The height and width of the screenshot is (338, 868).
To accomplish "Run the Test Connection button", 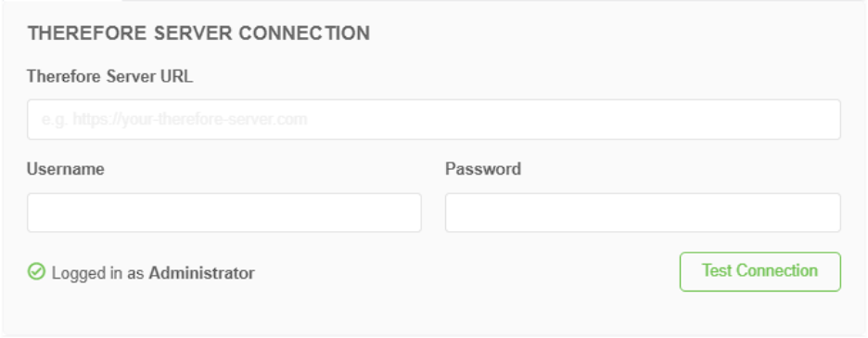I will pyautogui.click(x=760, y=271).
